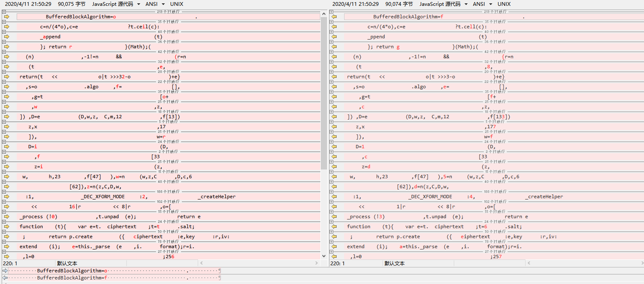
Task: Click the left merge arrow beside "D=1" in right pane
Action: [334, 147]
